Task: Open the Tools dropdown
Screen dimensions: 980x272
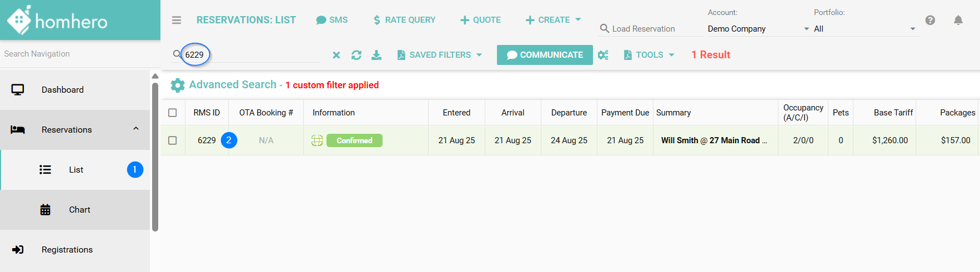Action: coord(649,55)
